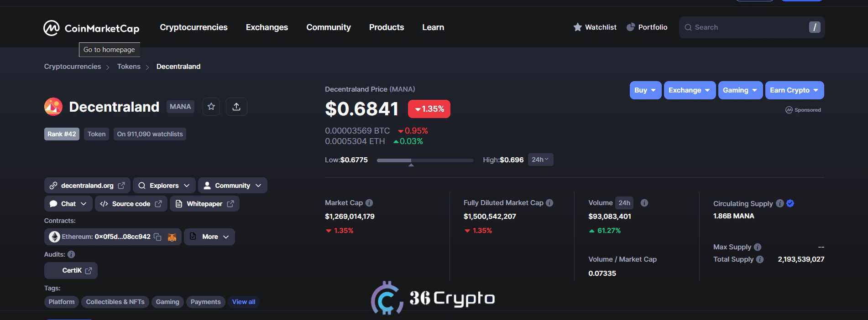Click the Gaming tag
Screen dimensions: 868x320
click(167, 302)
